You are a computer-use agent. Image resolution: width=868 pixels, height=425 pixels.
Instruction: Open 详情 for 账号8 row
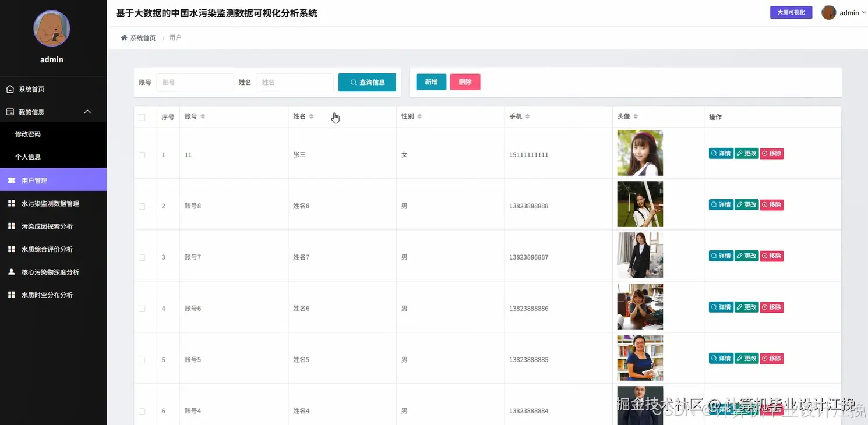pos(721,205)
